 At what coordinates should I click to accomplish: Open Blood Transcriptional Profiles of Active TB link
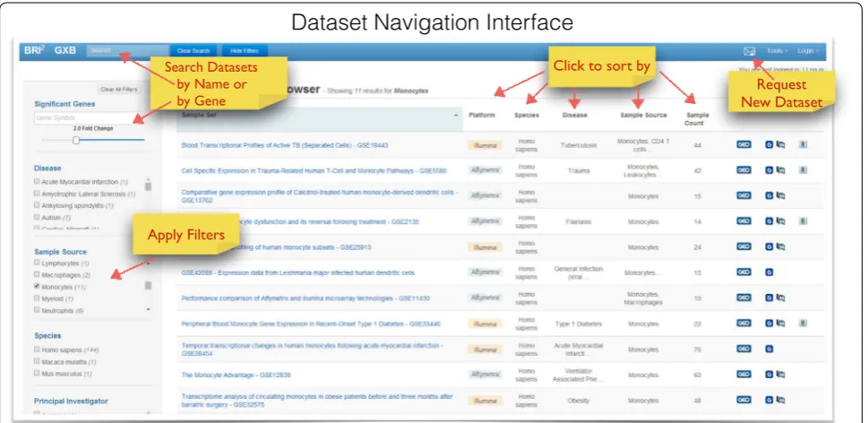[285, 145]
